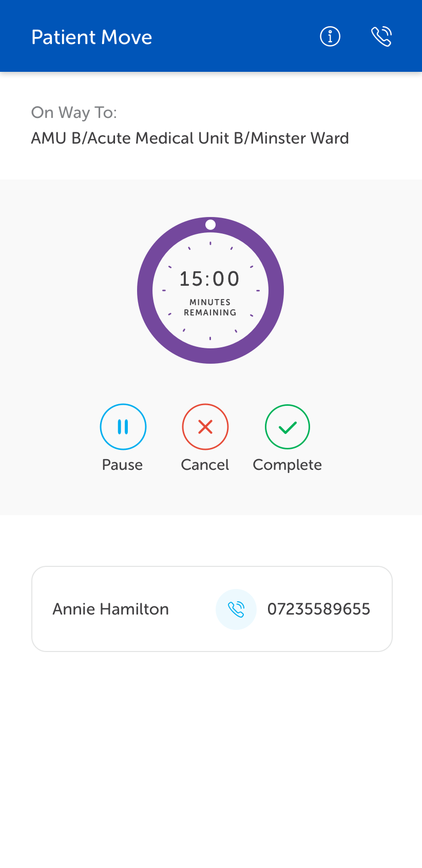Click the On Way To label
The image size is (422, 868).
[x=74, y=112]
